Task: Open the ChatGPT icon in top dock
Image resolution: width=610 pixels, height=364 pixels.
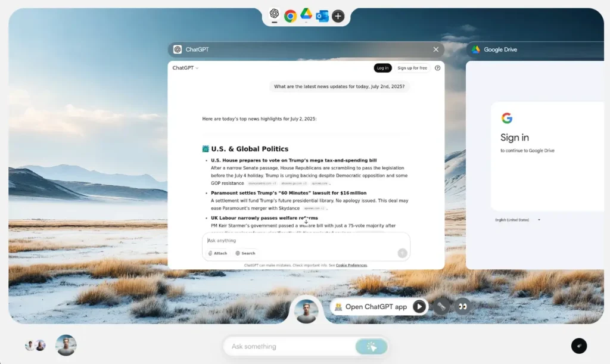Action: [x=274, y=14]
